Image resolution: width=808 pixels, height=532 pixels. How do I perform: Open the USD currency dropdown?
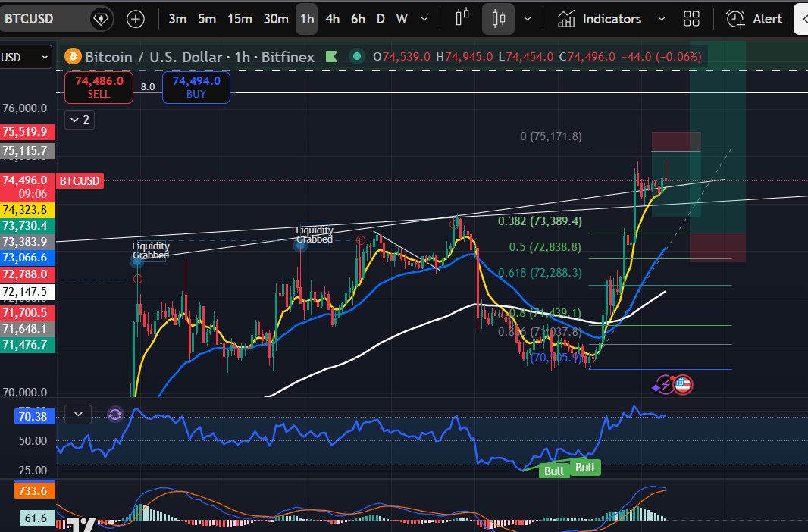pyautogui.click(x=25, y=57)
